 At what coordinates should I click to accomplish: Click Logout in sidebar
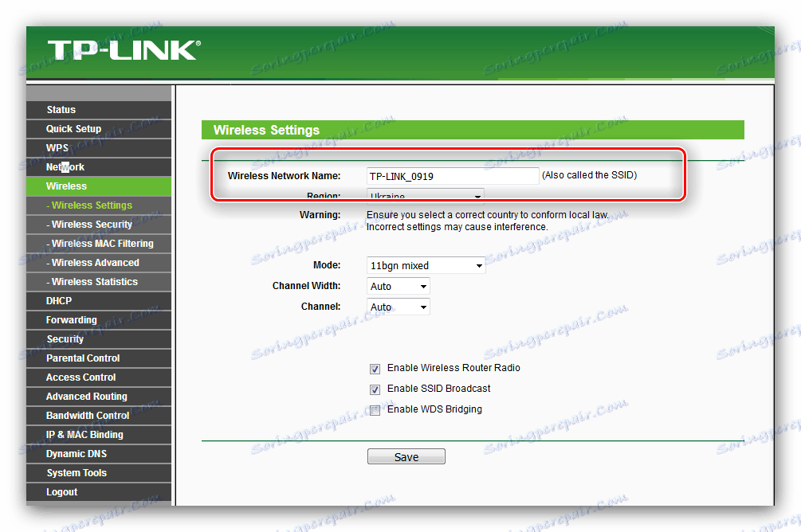coord(99,492)
